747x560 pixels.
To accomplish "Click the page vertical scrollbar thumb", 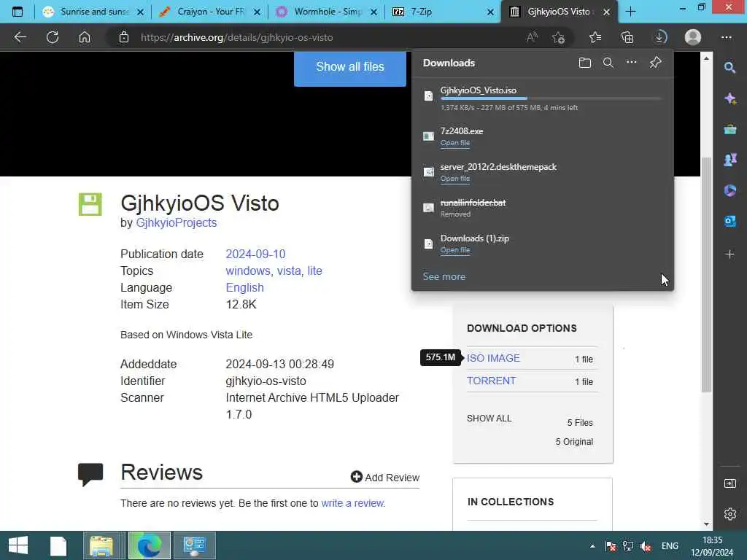I will (706, 274).
